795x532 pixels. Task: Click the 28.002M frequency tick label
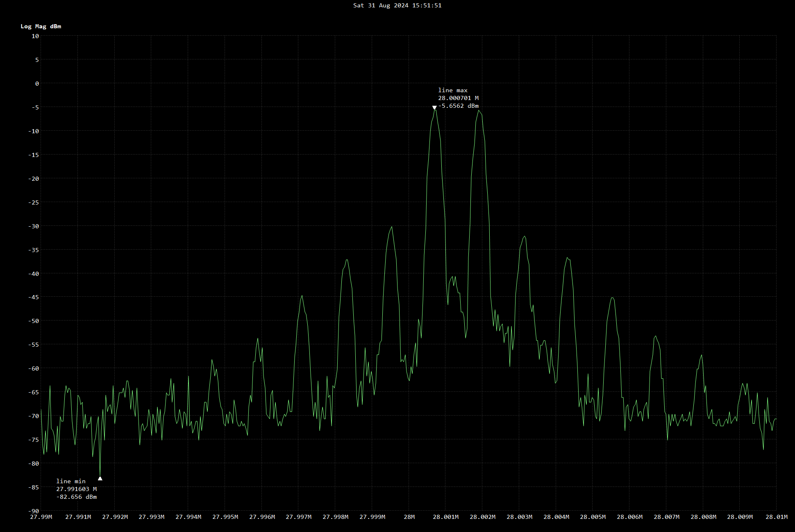pos(482,517)
